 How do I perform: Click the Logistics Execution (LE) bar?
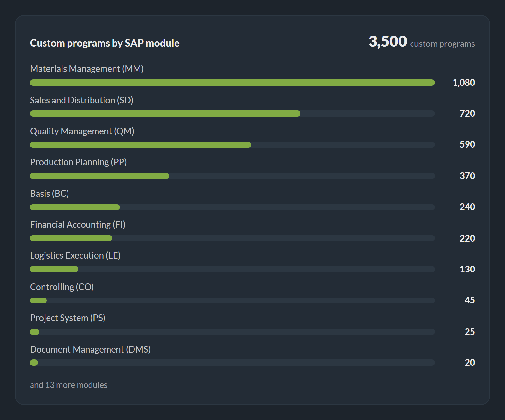pos(232,269)
